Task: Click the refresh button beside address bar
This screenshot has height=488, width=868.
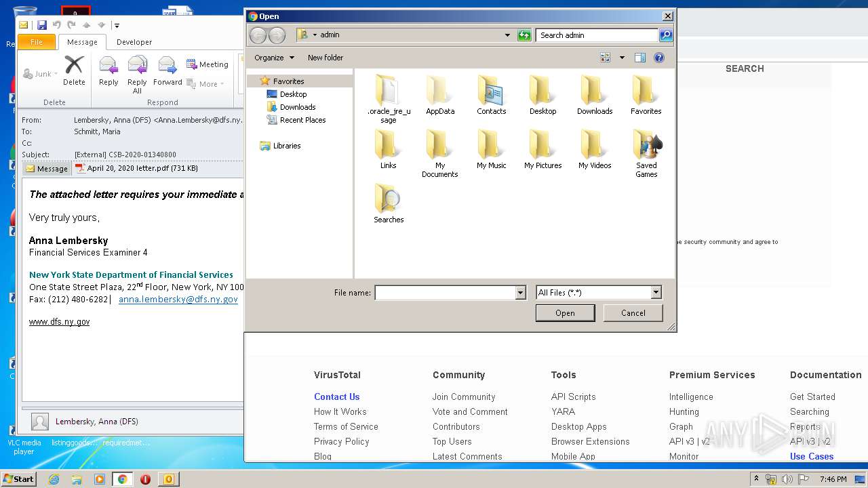Action: point(524,35)
